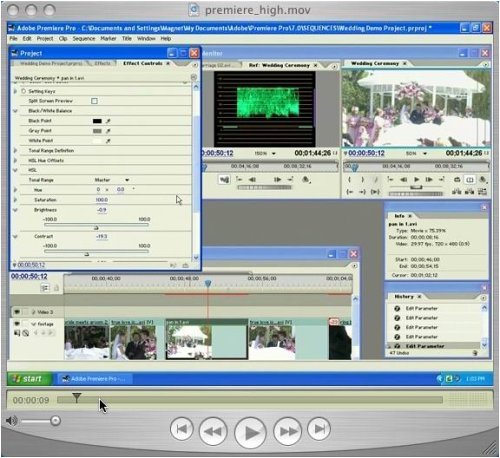
Task: Collapse the Contrast parameter
Action: point(15,236)
